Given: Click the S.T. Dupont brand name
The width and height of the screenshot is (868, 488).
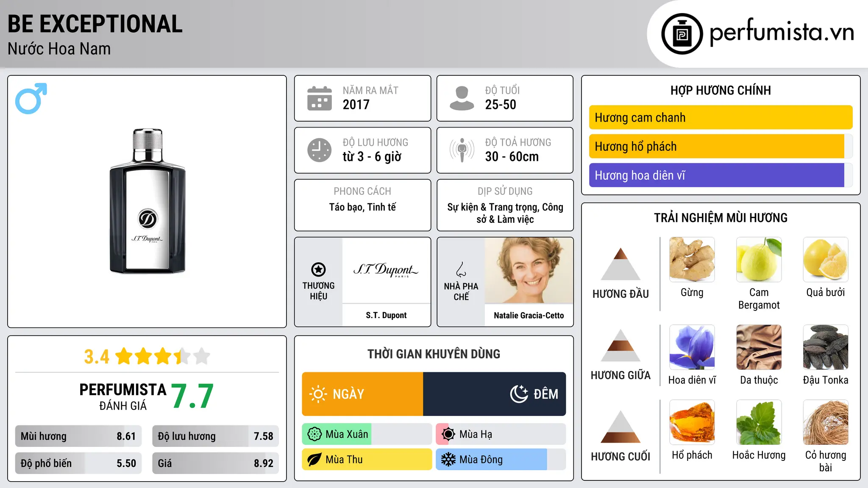Looking at the screenshot, I should [386, 315].
